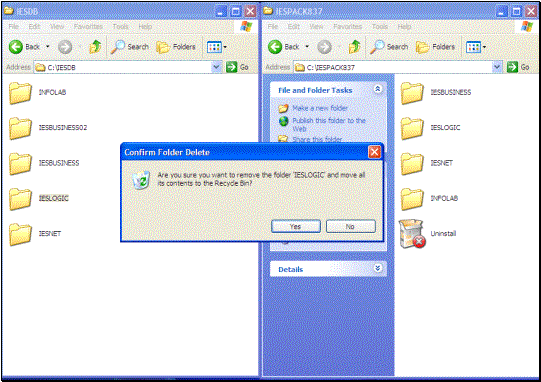Viewport: 541px width, 382px height.
Task: Open Views menu button in IESDB window
Action: click(x=217, y=47)
